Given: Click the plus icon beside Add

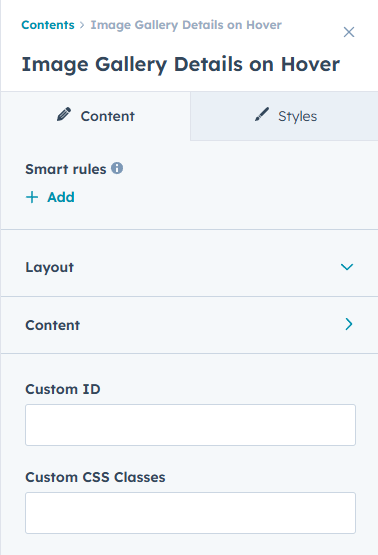Looking at the screenshot, I should click(32, 197).
